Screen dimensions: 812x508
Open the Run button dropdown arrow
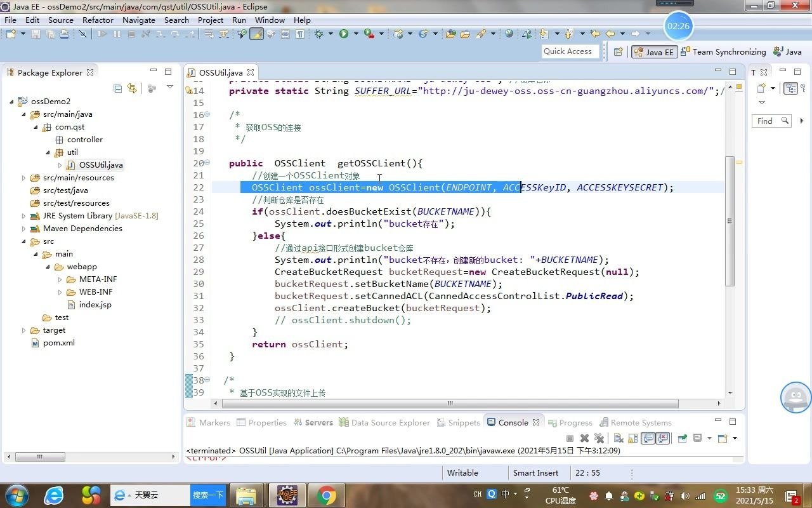(356, 34)
